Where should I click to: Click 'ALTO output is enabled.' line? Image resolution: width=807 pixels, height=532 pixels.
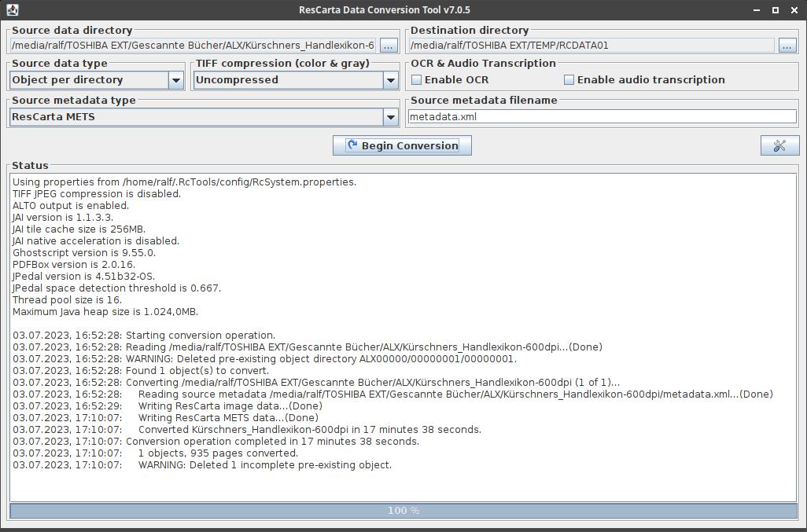[x=71, y=205]
